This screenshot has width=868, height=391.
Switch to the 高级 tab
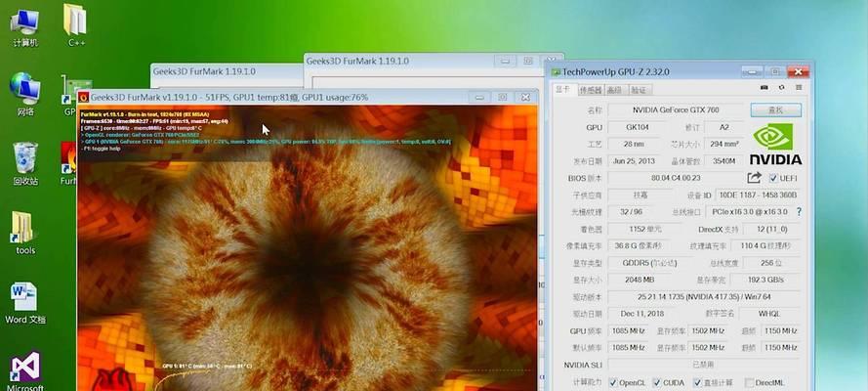[x=614, y=90]
